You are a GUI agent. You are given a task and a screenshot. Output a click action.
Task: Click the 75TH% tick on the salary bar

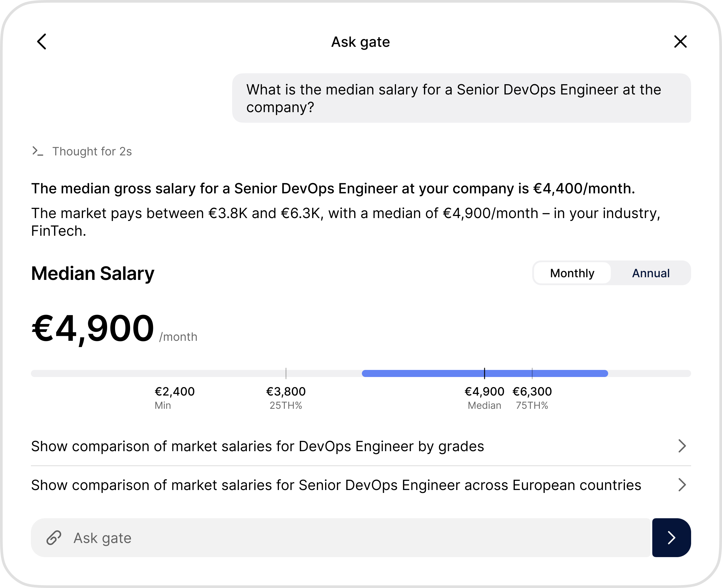point(532,373)
